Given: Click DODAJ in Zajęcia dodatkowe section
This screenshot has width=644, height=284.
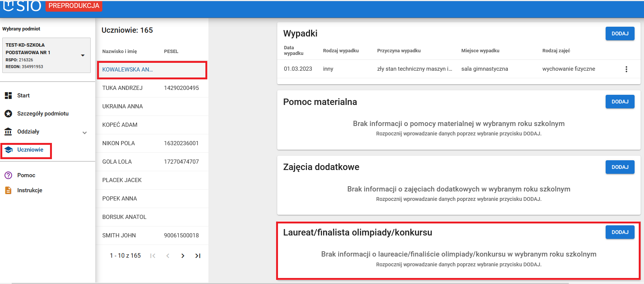Looking at the screenshot, I should pos(620,167).
